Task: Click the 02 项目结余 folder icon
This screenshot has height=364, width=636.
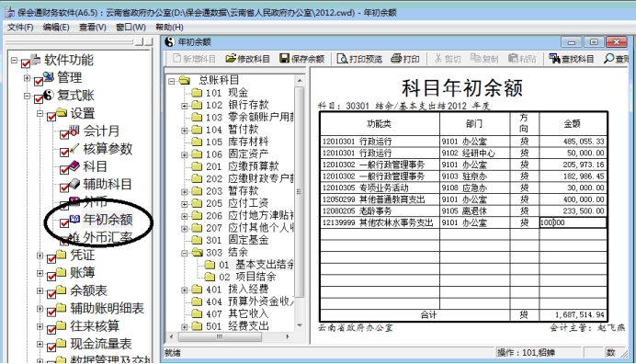Action: [x=210, y=278]
